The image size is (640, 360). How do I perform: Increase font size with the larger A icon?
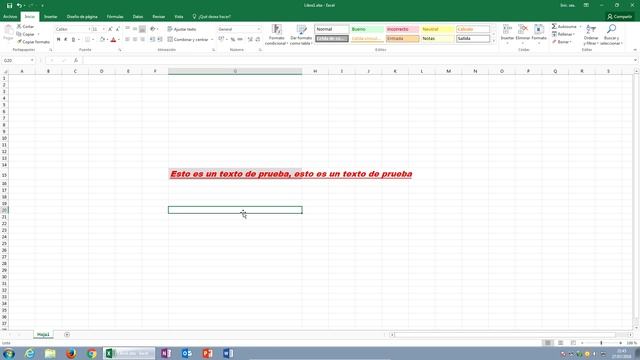pyautogui.click(x=110, y=29)
